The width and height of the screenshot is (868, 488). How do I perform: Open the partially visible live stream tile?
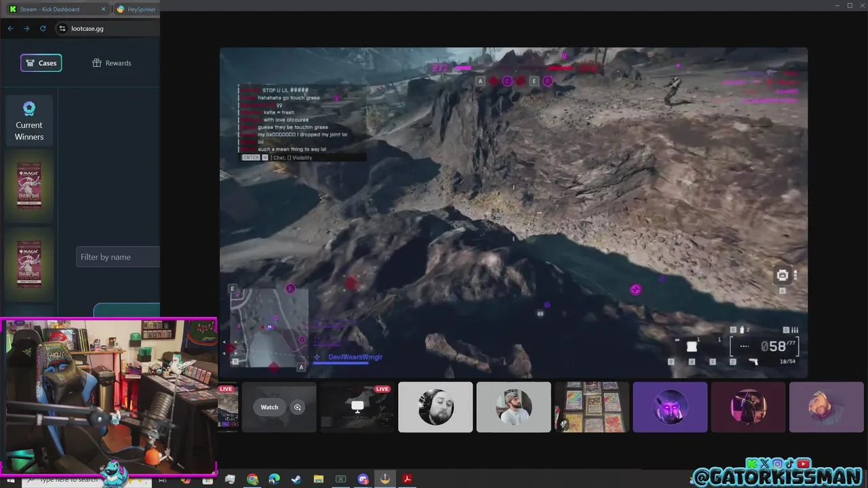(229, 407)
